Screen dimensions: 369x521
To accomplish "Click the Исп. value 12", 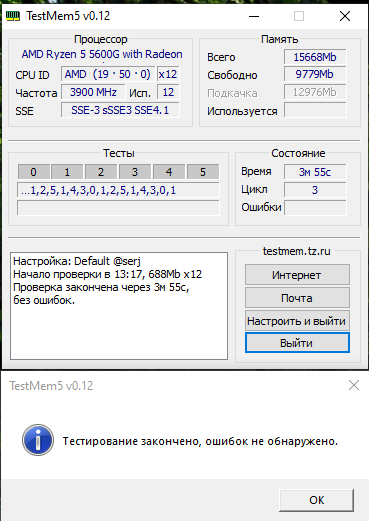I will [168, 92].
